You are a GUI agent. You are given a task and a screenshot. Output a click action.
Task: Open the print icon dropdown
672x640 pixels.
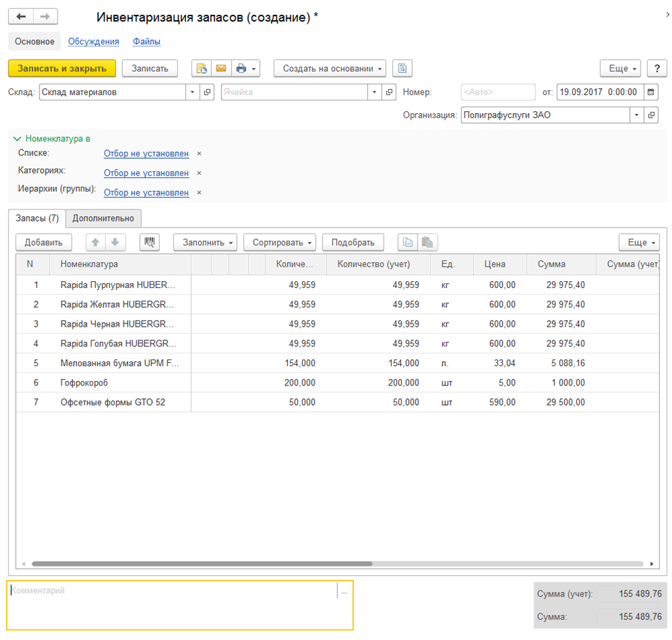(x=246, y=68)
